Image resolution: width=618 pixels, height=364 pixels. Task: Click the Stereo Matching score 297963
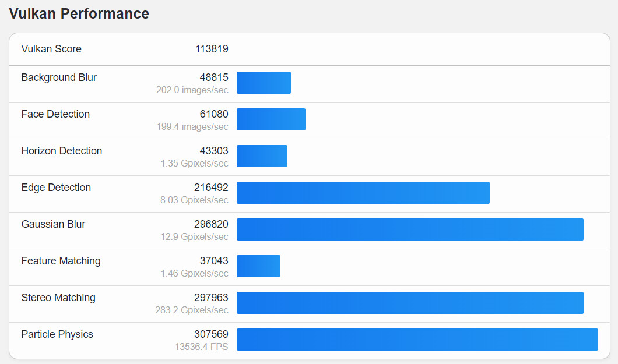pyautogui.click(x=211, y=298)
